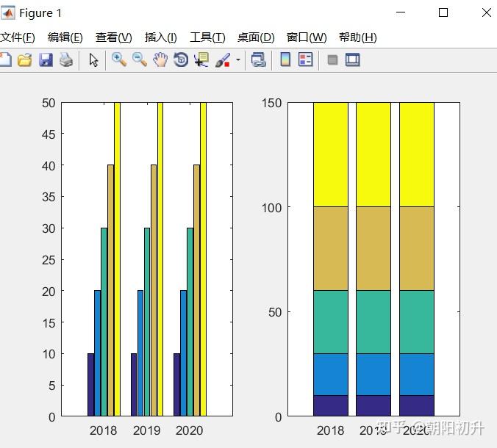Image resolution: width=497 pixels, height=448 pixels.
Task: Click the green 2019 bar in grouped chart
Action: pyautogui.click(x=147, y=322)
